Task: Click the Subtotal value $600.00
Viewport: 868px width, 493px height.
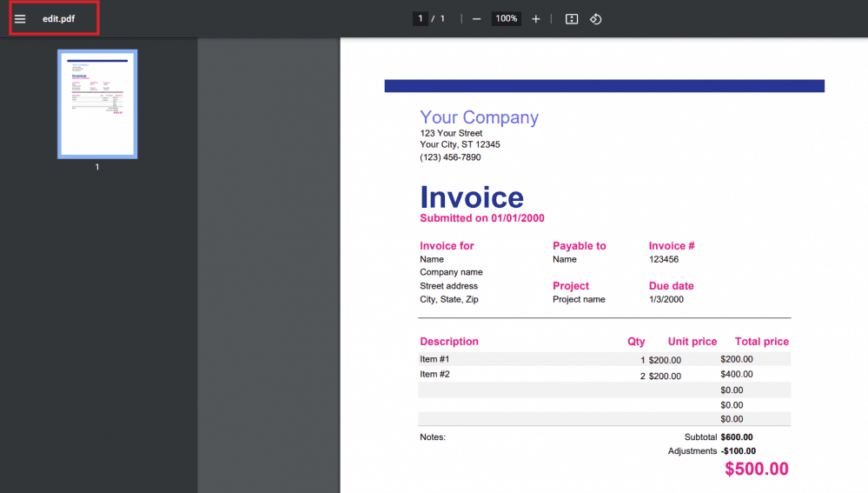Action: click(x=736, y=437)
